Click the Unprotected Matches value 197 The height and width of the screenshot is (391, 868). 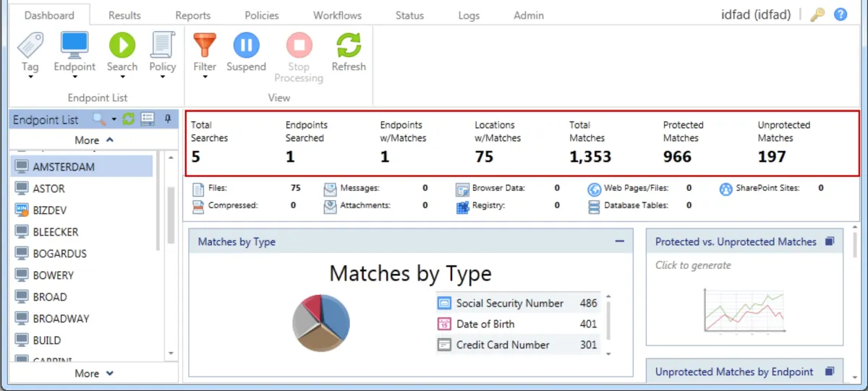pyautogui.click(x=772, y=156)
